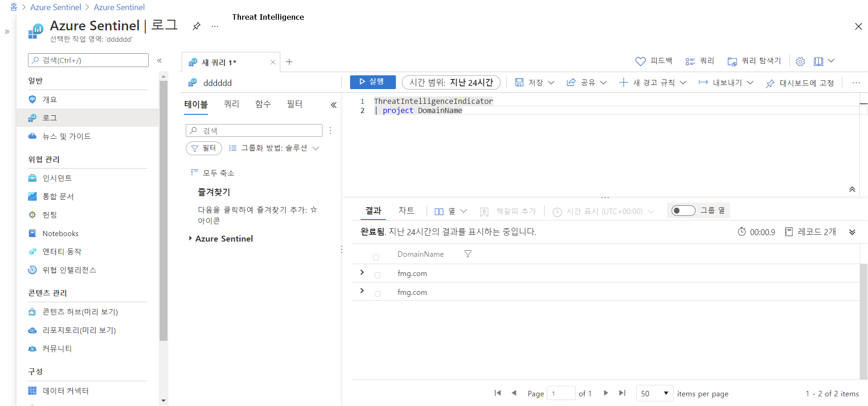Screen dimensions: 868x406
Task: Expand the second fmg.com row
Action: [x=362, y=291]
